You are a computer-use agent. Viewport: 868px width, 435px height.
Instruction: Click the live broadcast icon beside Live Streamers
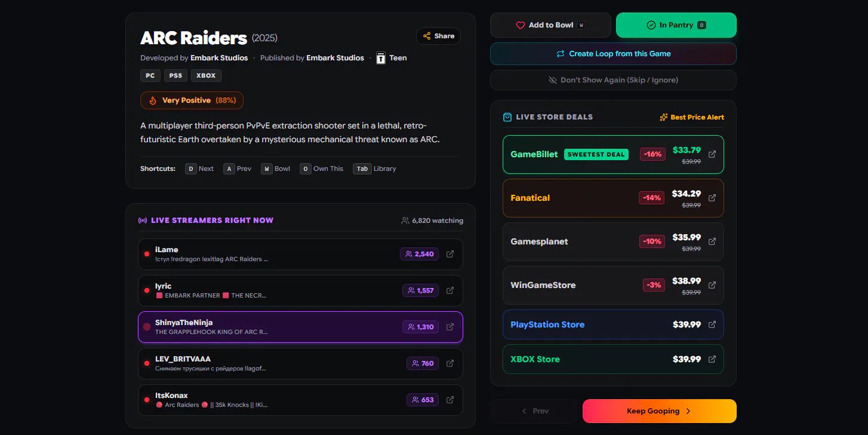(143, 220)
